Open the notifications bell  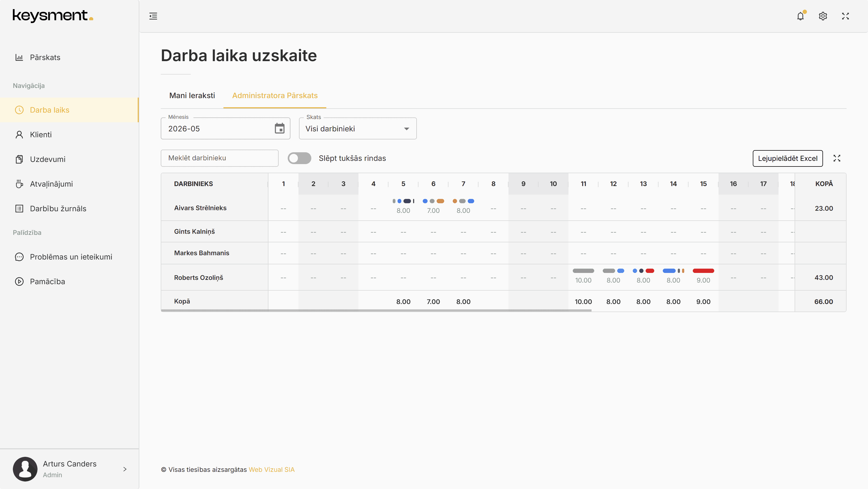tap(800, 16)
